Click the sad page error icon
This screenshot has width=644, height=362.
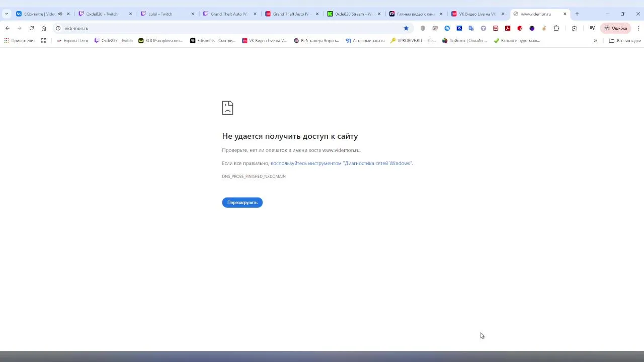coord(227,108)
